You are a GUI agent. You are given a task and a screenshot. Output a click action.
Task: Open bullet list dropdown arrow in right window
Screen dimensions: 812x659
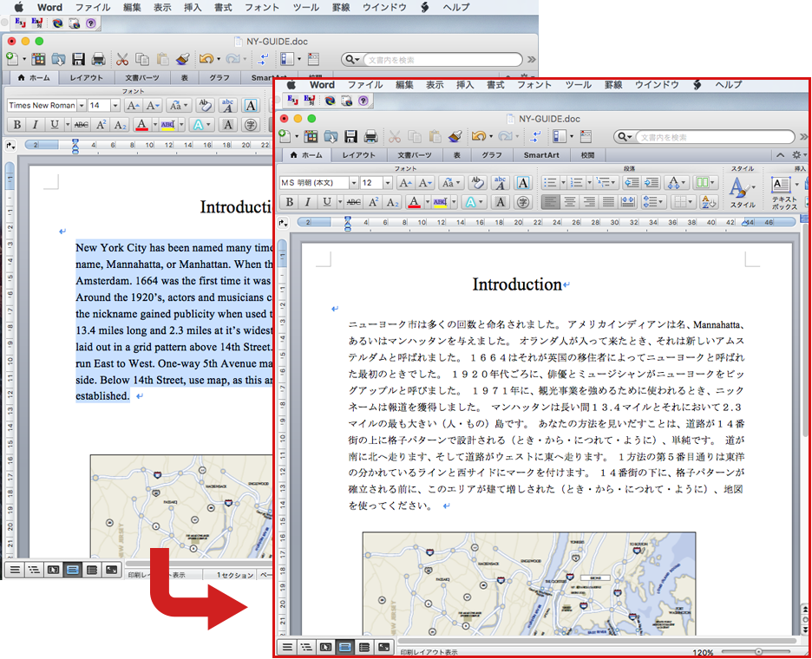coord(563,183)
